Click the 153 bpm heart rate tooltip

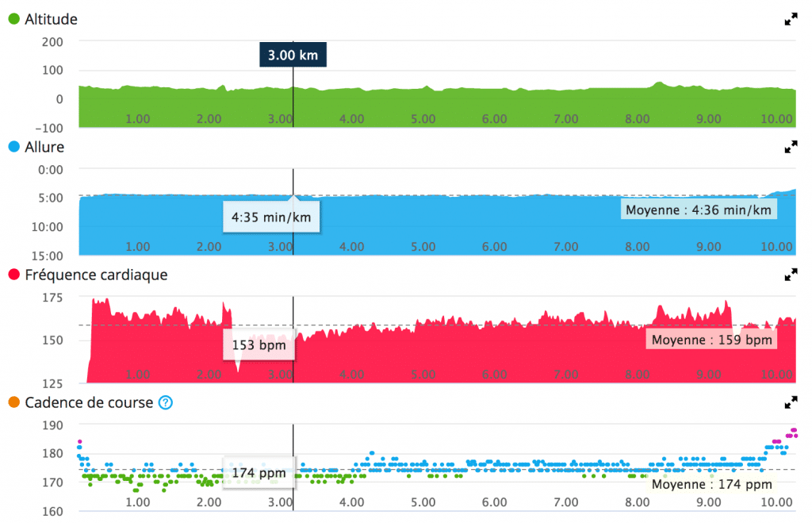(x=259, y=344)
